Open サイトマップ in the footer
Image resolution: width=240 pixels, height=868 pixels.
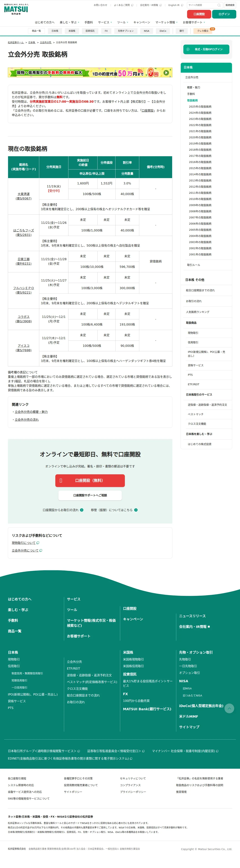[189, 727]
